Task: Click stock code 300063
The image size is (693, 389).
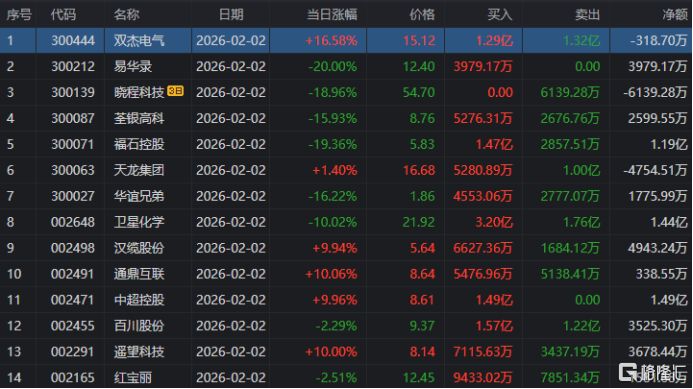Action: (x=72, y=170)
